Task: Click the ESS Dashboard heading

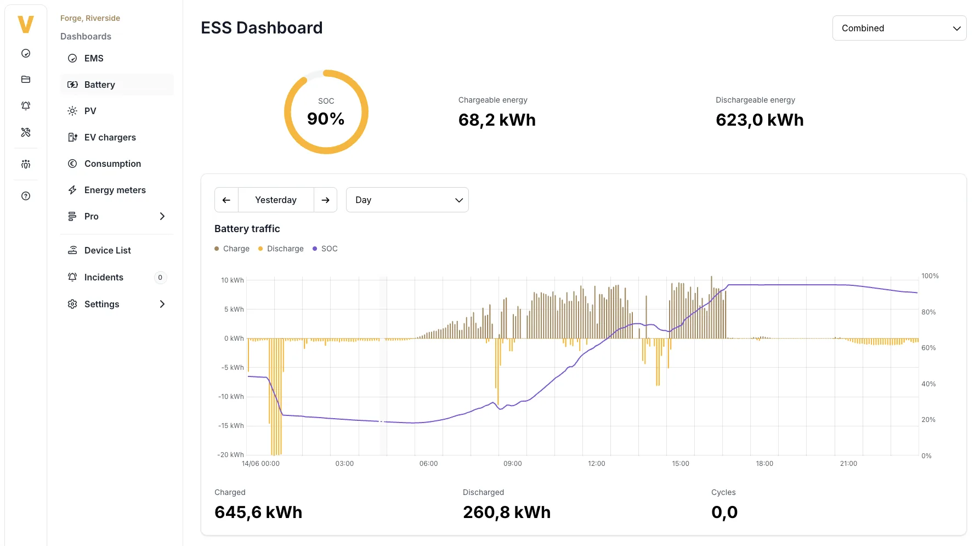Action: (262, 28)
